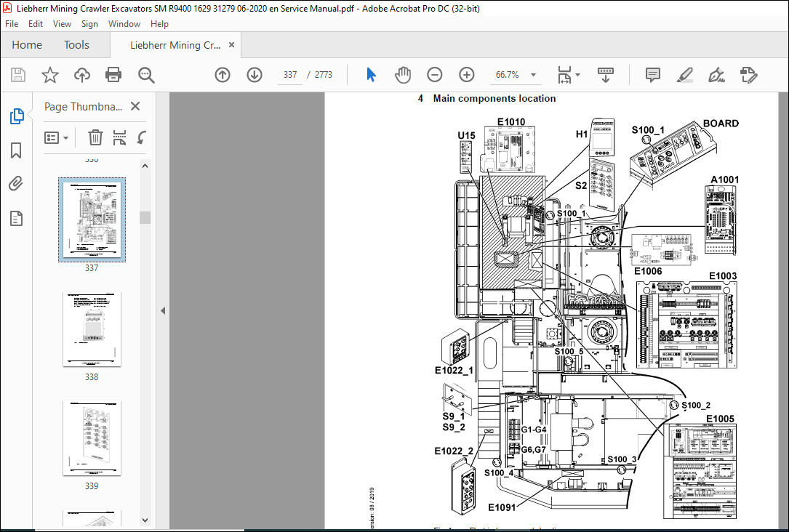Click the E1022_1 label in the diagram
789x532 pixels.
tap(454, 371)
